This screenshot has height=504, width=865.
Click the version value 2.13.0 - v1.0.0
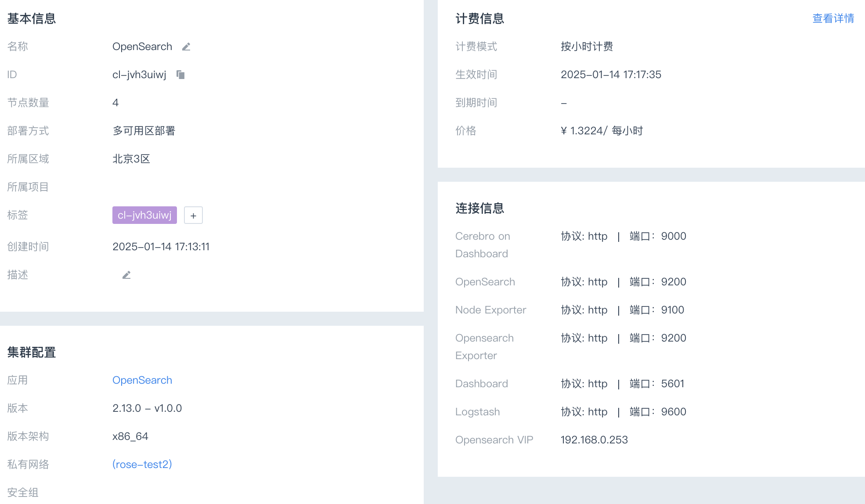147,408
